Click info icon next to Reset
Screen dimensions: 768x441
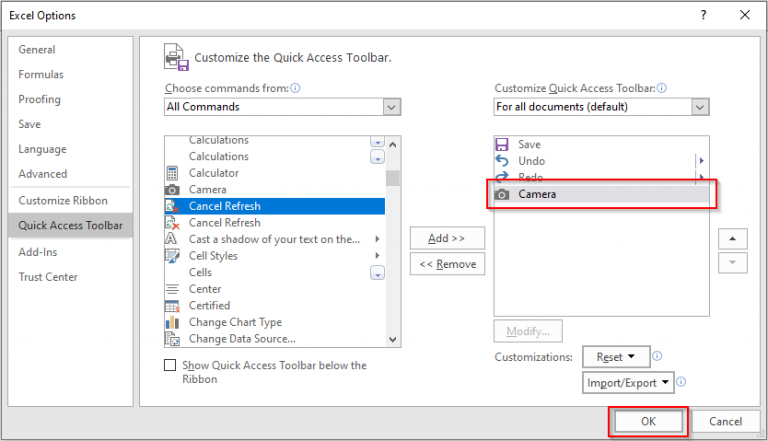pos(657,356)
